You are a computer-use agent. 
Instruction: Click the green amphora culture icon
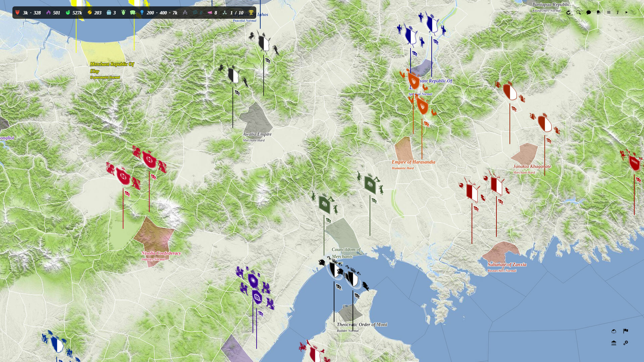[x=123, y=12]
